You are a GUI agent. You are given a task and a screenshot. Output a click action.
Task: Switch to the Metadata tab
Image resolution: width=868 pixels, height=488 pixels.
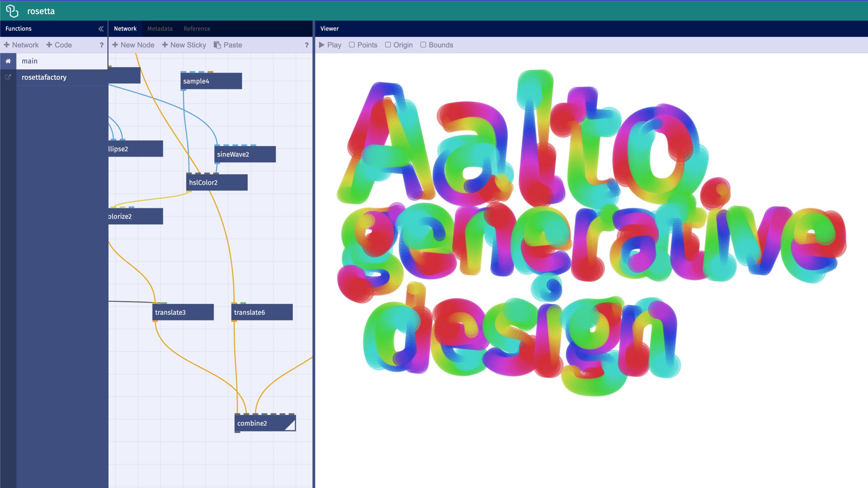[160, 28]
